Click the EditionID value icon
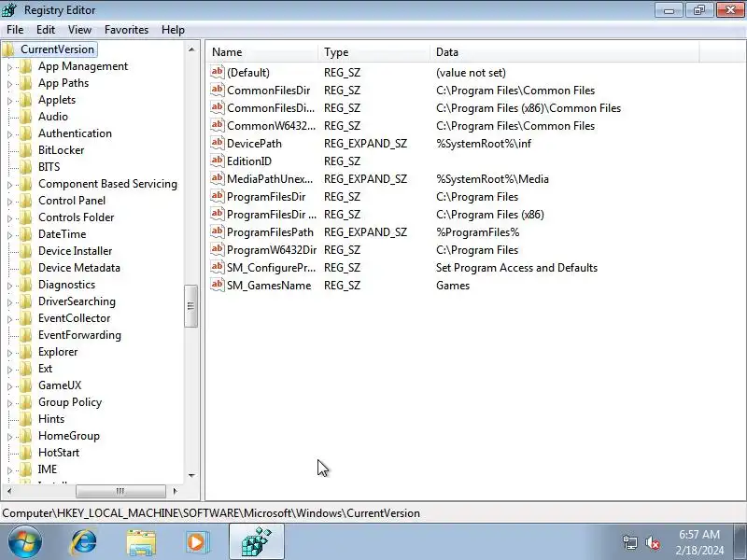 click(218, 161)
